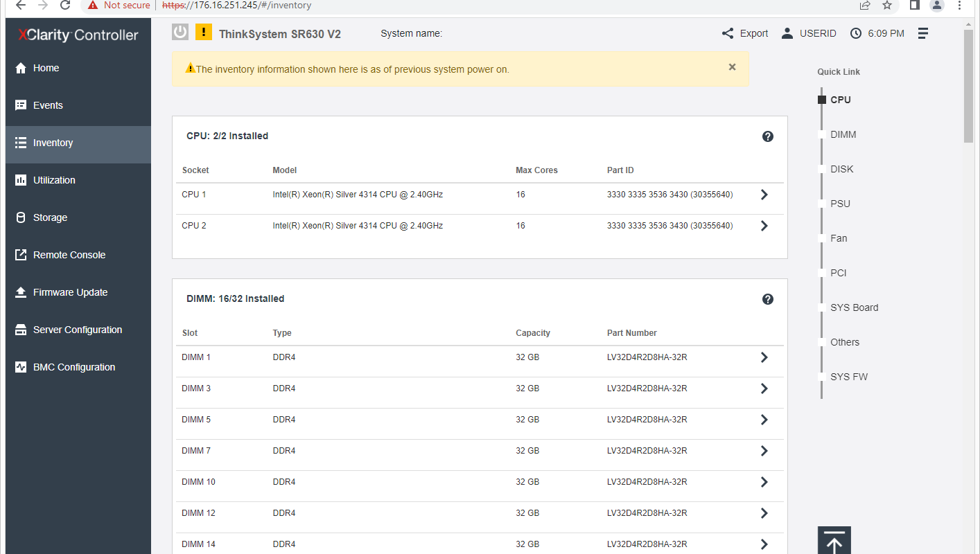Expand DIMM 12 row details
Image resolution: width=980 pixels, height=554 pixels.
click(764, 513)
